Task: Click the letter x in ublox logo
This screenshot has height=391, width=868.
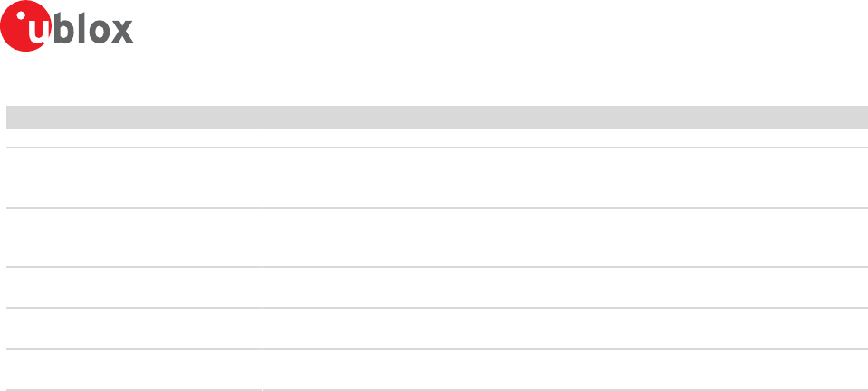Action: click(x=121, y=32)
